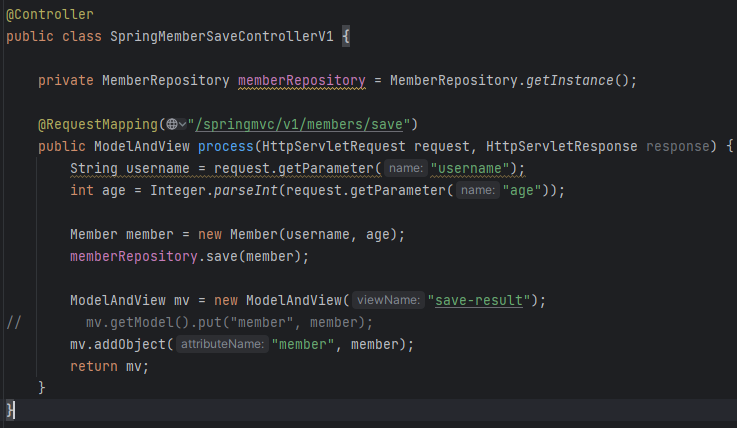The width and height of the screenshot is (737, 428).
Task: Select the class name SpringMemberSaveControllerV1
Action: coord(222,37)
